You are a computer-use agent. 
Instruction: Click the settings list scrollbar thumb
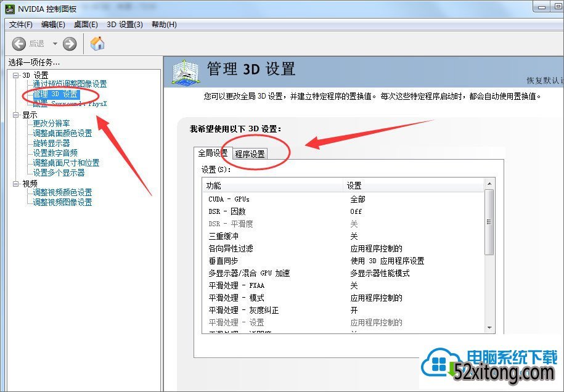(489, 223)
